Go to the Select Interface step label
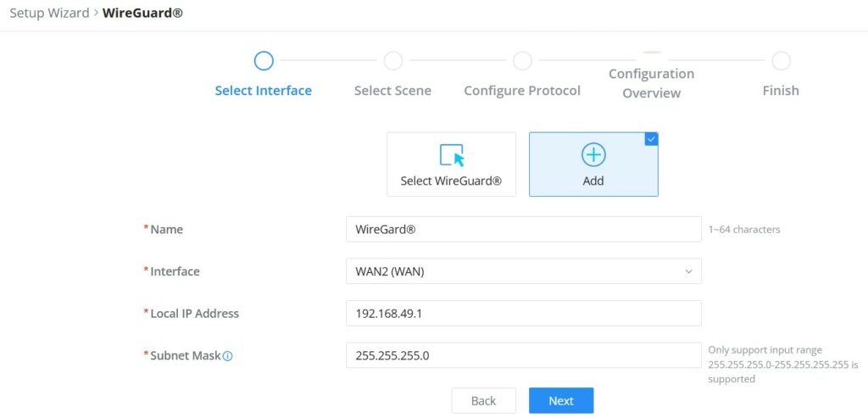The image size is (868, 418). pyautogui.click(x=264, y=90)
